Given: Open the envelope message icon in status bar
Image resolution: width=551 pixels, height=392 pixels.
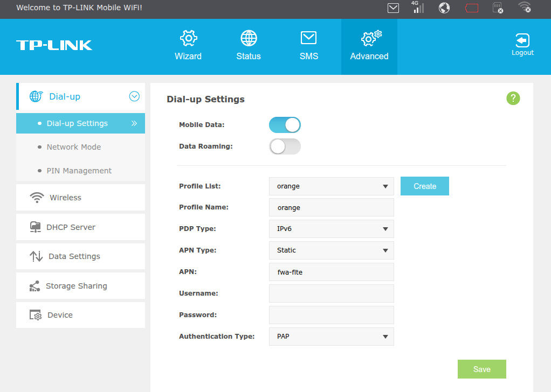Looking at the screenshot, I should coord(393,8).
